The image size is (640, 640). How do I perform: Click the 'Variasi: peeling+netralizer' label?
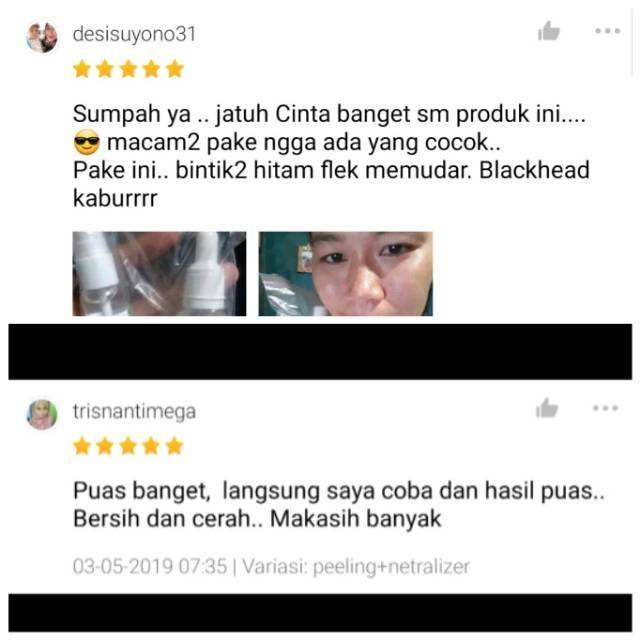tap(356, 567)
